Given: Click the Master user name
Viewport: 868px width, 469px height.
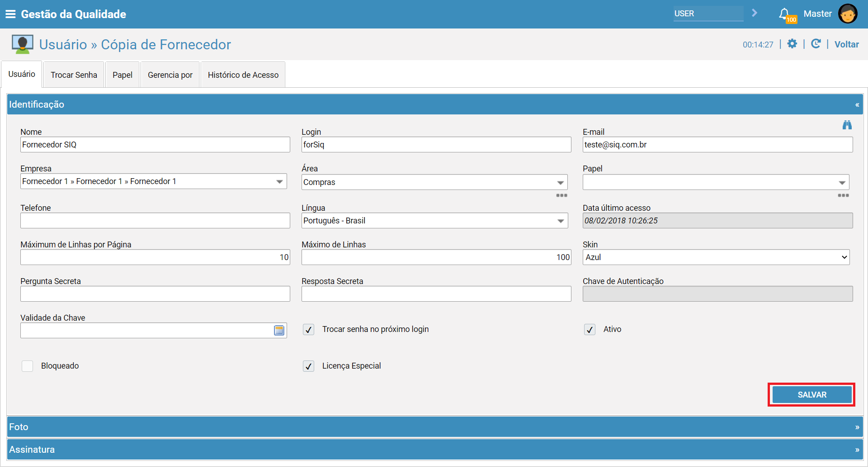Looking at the screenshot, I should coord(817,14).
